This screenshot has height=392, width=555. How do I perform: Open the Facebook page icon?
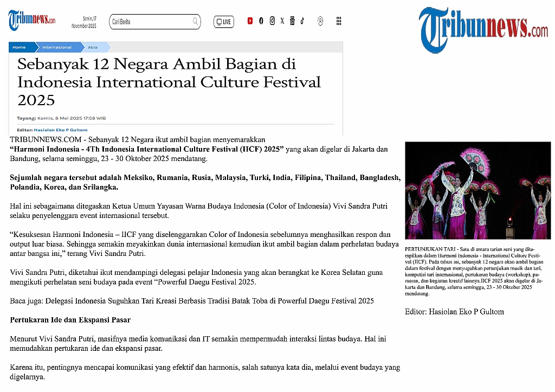click(261, 21)
